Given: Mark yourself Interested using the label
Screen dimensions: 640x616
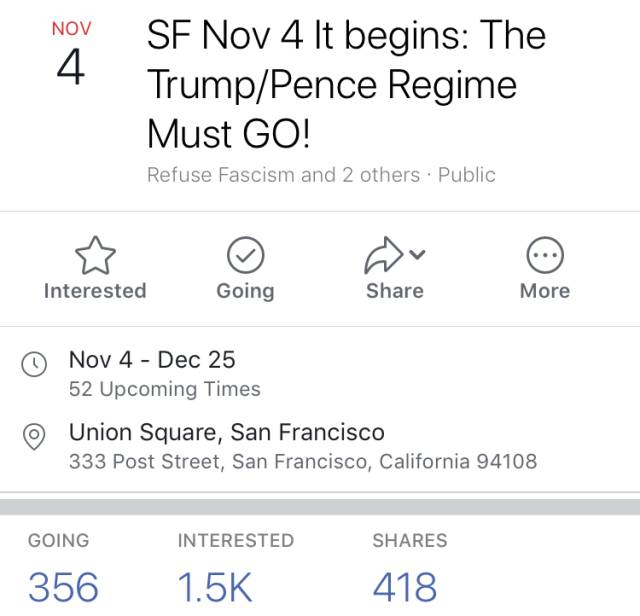Looking at the screenshot, I should tap(95, 291).
